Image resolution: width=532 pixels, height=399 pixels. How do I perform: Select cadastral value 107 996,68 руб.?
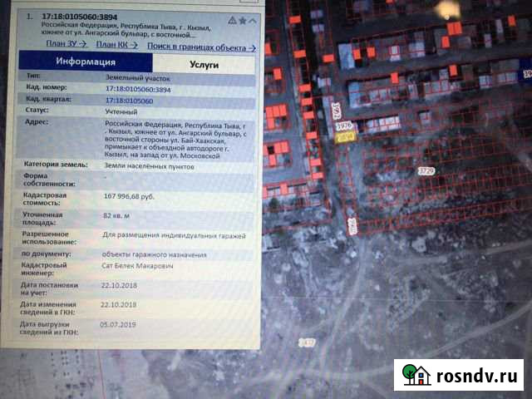click(129, 196)
